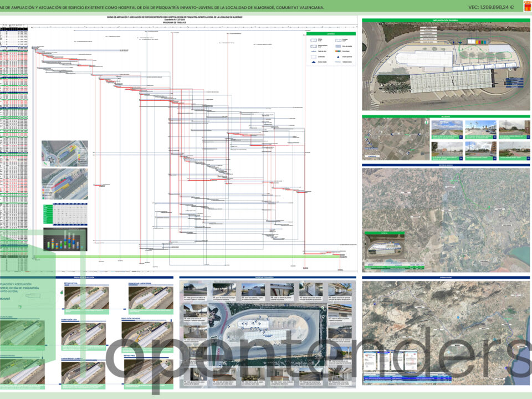
Task: Open photo 04 in the photographic report
Action: point(282,290)
